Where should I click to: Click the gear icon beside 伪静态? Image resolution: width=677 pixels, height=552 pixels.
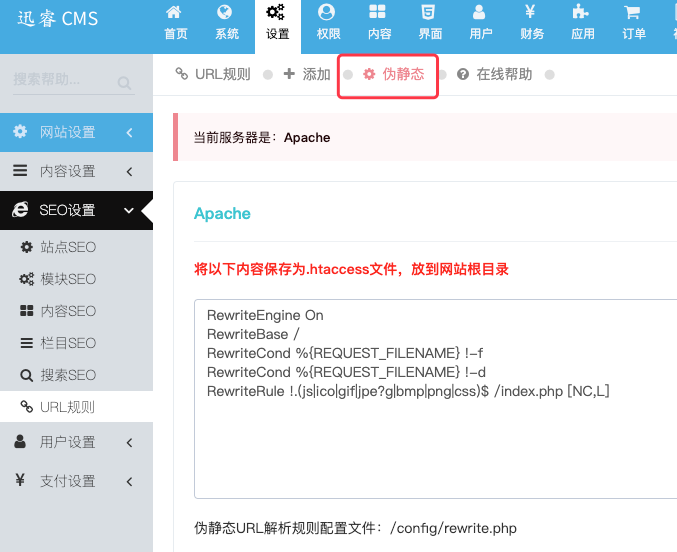(369, 74)
